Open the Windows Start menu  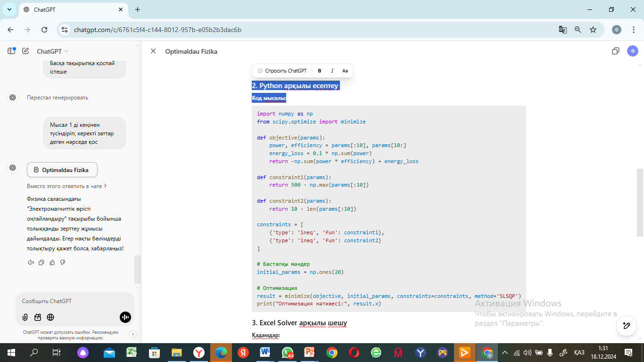pos(10,353)
